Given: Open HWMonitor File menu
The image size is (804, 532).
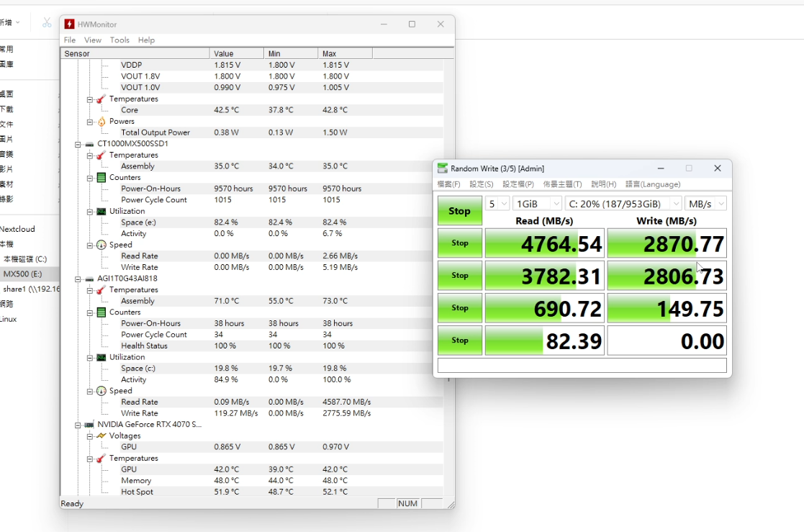Looking at the screenshot, I should pos(70,40).
